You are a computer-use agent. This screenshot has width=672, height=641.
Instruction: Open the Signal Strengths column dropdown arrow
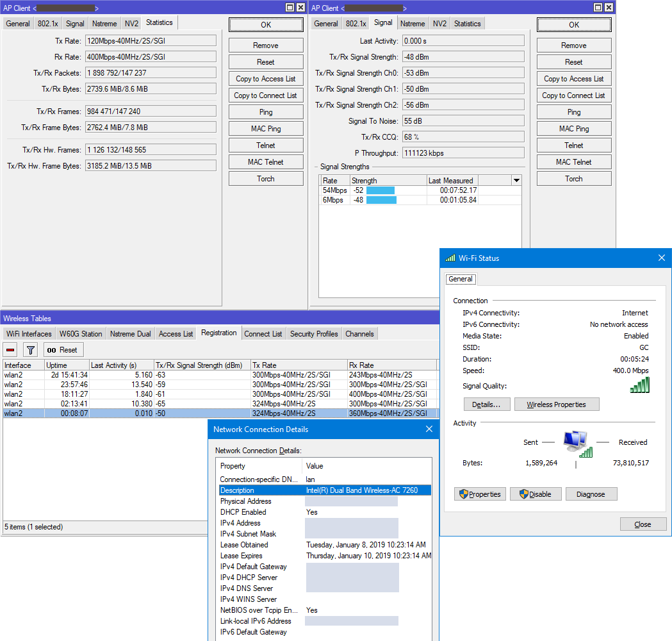(x=516, y=181)
